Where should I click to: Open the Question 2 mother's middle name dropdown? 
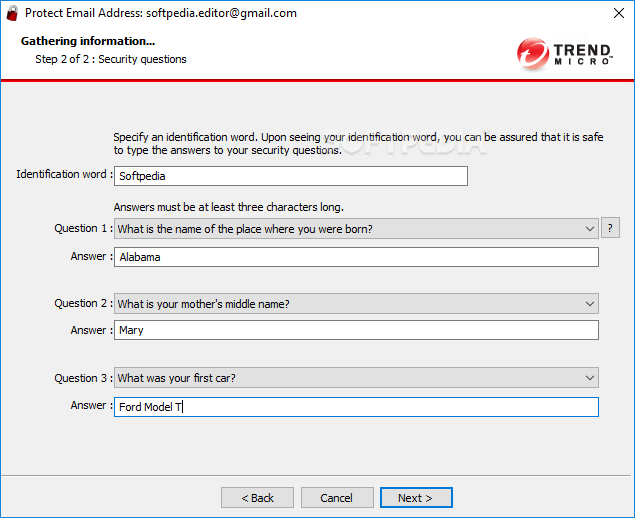coord(356,304)
